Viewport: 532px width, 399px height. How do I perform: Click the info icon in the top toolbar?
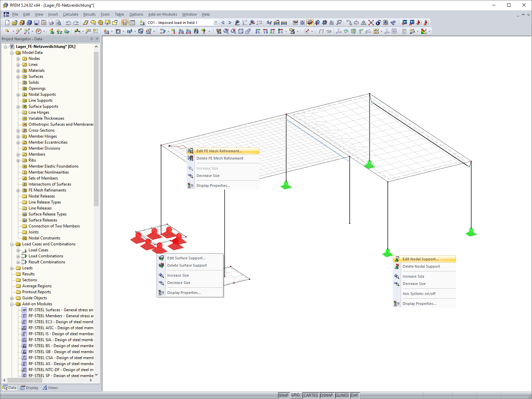click(x=378, y=23)
